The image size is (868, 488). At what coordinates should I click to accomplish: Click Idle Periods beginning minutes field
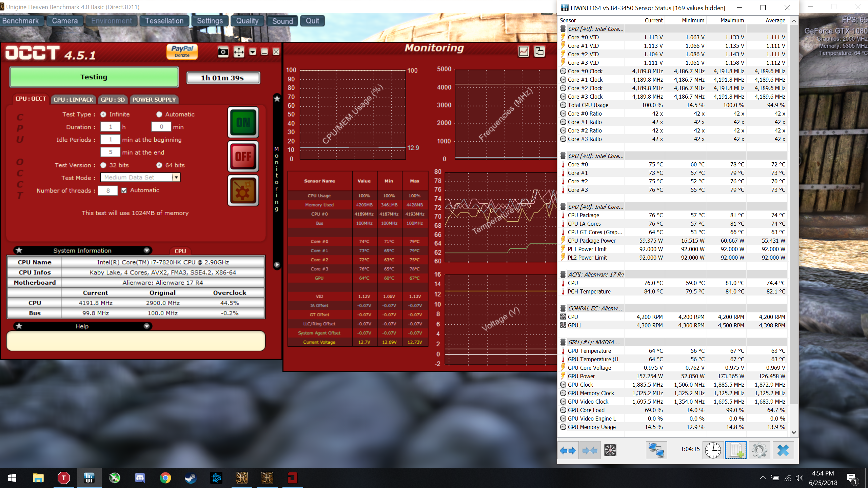[111, 139]
